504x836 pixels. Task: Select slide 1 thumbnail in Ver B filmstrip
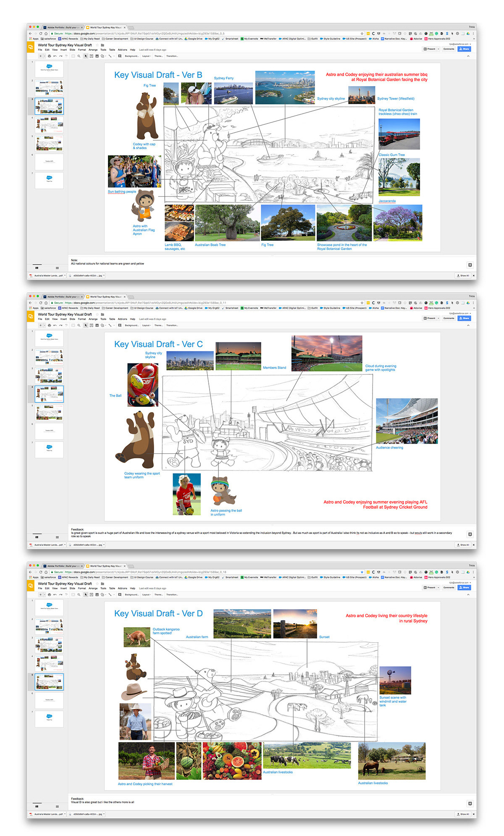49,69
